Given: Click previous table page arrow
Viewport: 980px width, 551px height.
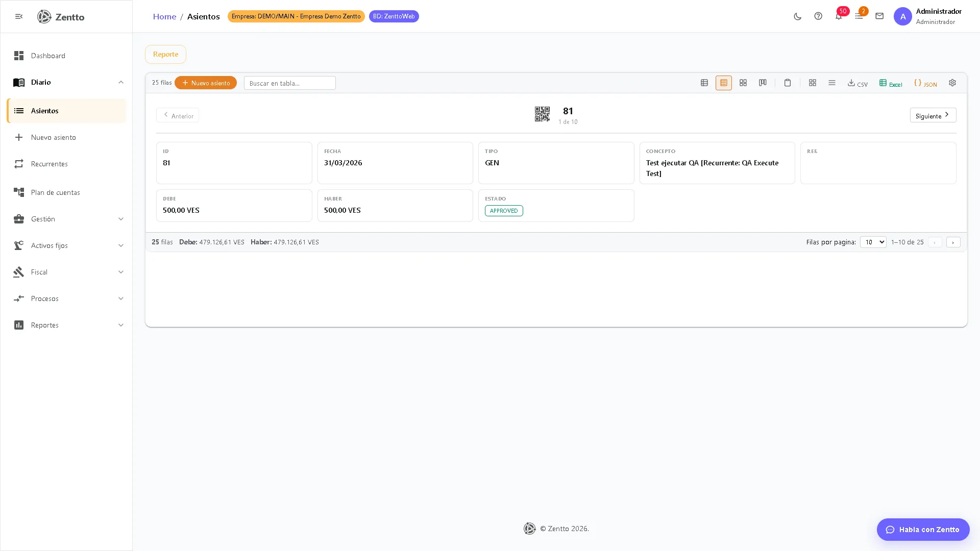Looking at the screenshot, I should (x=935, y=242).
